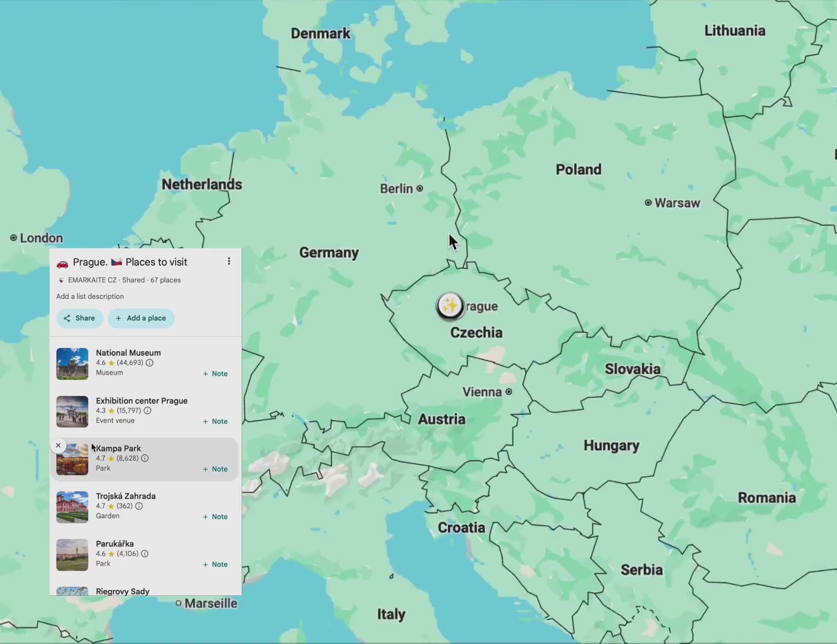Viewport: 837px width, 644px height.
Task: Click the info icon for Trojská Zahrada
Action: [x=139, y=506]
